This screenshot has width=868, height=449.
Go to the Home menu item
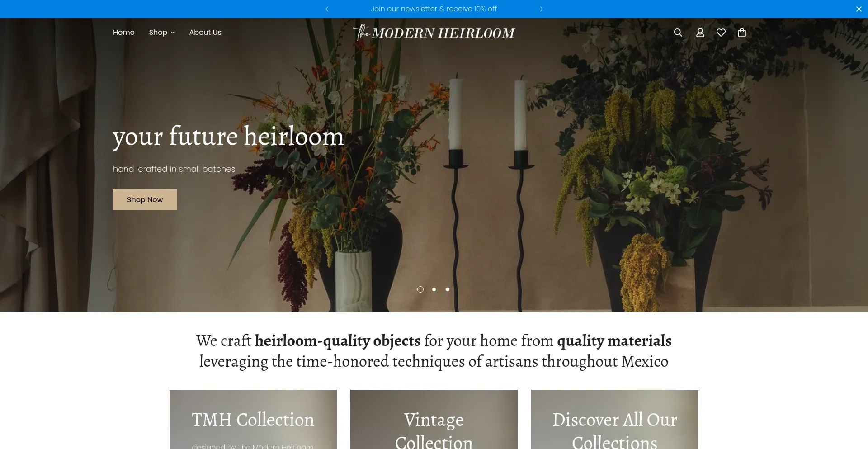(123, 33)
